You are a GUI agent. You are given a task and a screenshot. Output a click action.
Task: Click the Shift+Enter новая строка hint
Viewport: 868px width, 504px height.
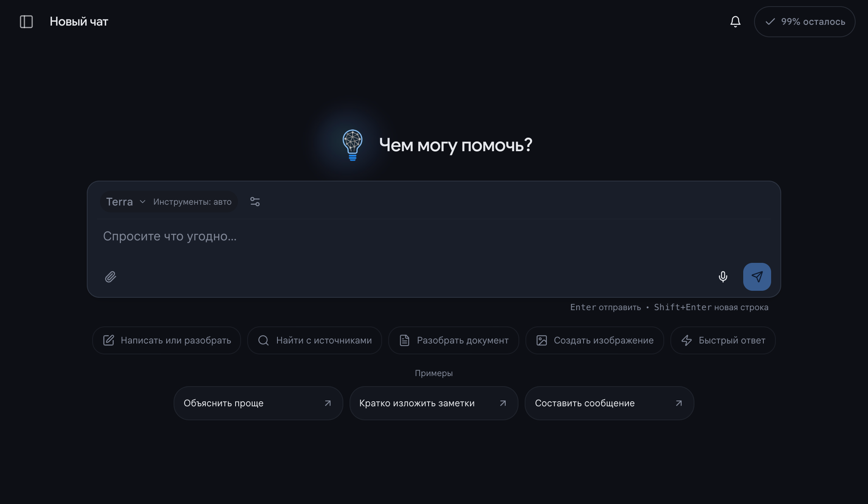(711, 307)
